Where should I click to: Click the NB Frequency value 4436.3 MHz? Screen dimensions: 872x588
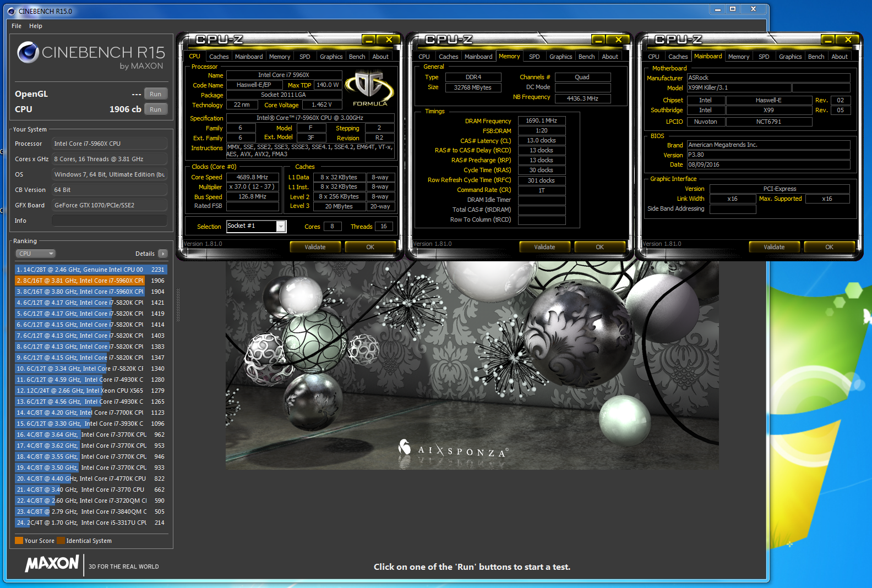[582, 98]
